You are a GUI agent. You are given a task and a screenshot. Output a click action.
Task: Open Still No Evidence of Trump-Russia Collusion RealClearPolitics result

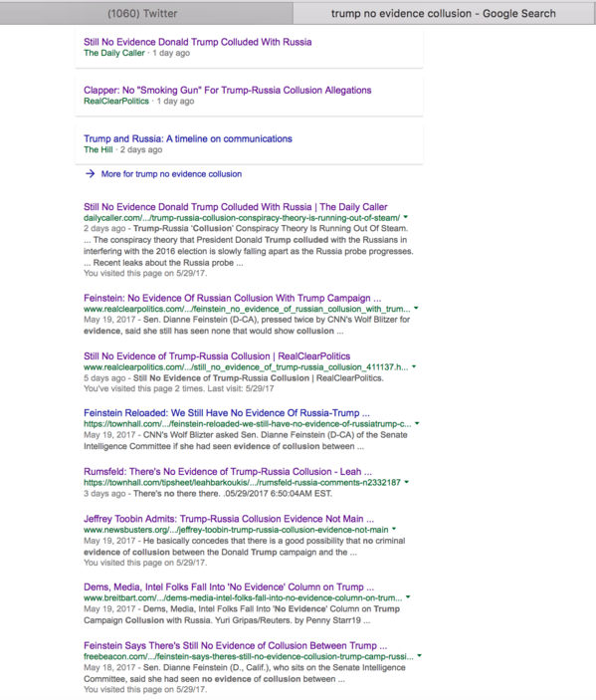point(217,356)
